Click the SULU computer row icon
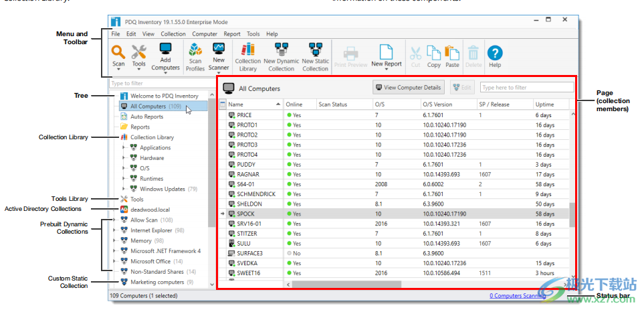This screenshot has width=644, height=310. click(x=232, y=244)
